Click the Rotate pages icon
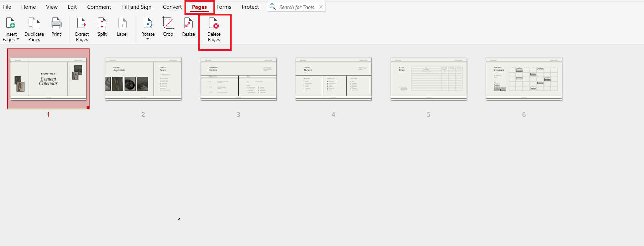The image size is (644, 246). [148, 23]
